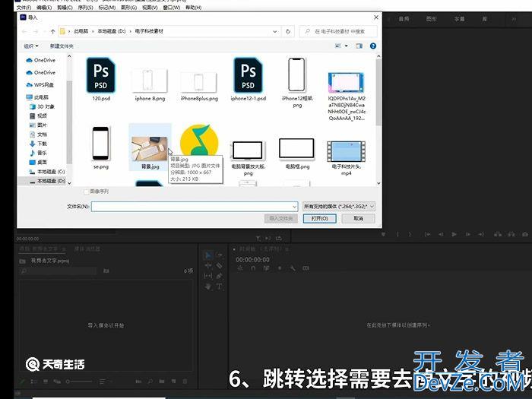532x399 pixels.
Task: Expand the address bar history dropdown
Action: (x=274, y=31)
